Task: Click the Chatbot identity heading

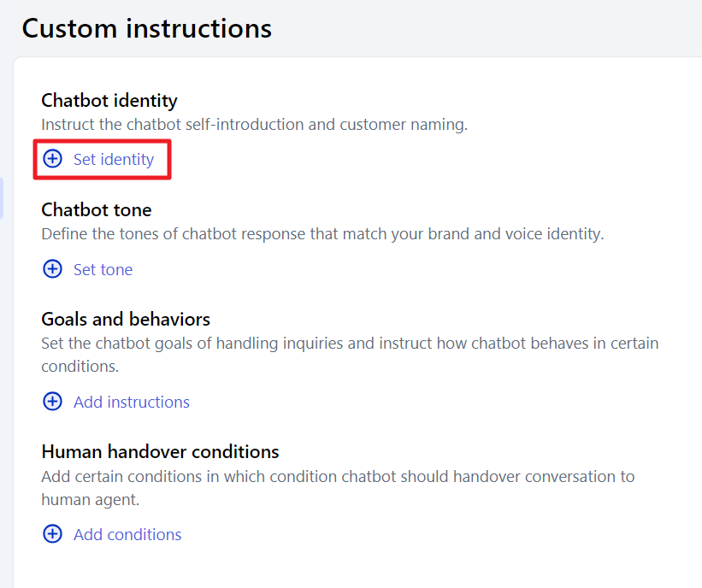Action: 109,100
